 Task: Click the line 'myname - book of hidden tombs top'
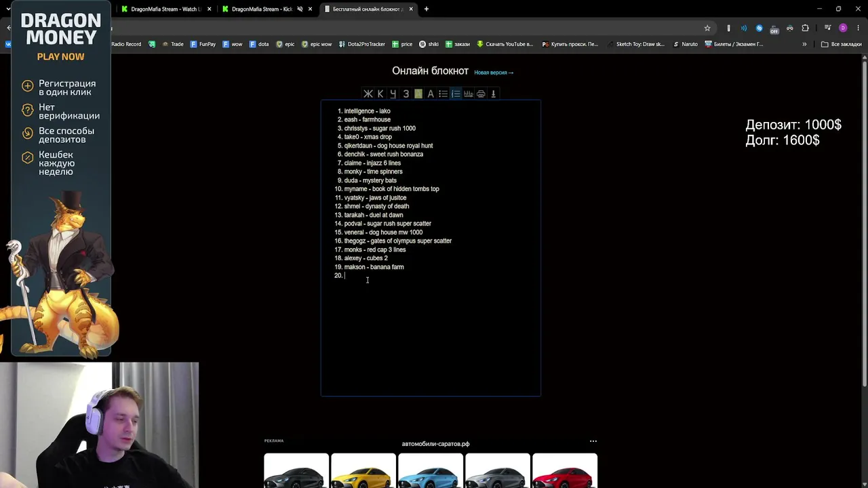point(391,189)
